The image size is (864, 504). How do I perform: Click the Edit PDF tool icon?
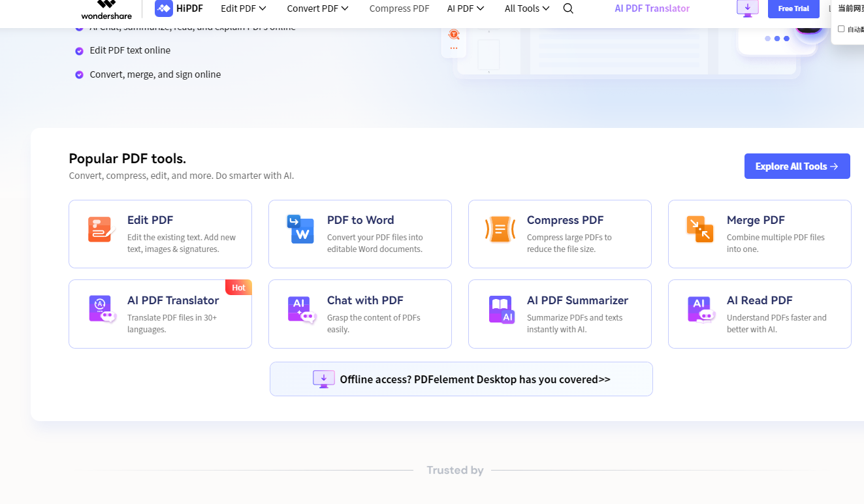[101, 229]
